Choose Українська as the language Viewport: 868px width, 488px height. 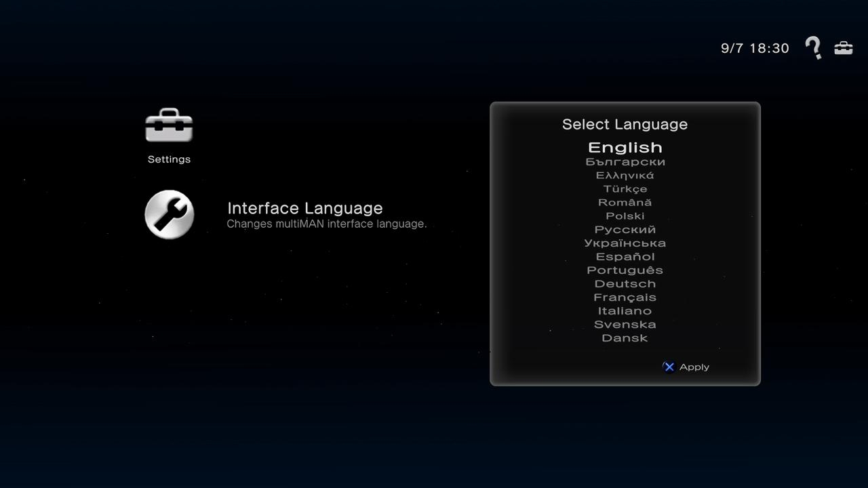(625, 243)
